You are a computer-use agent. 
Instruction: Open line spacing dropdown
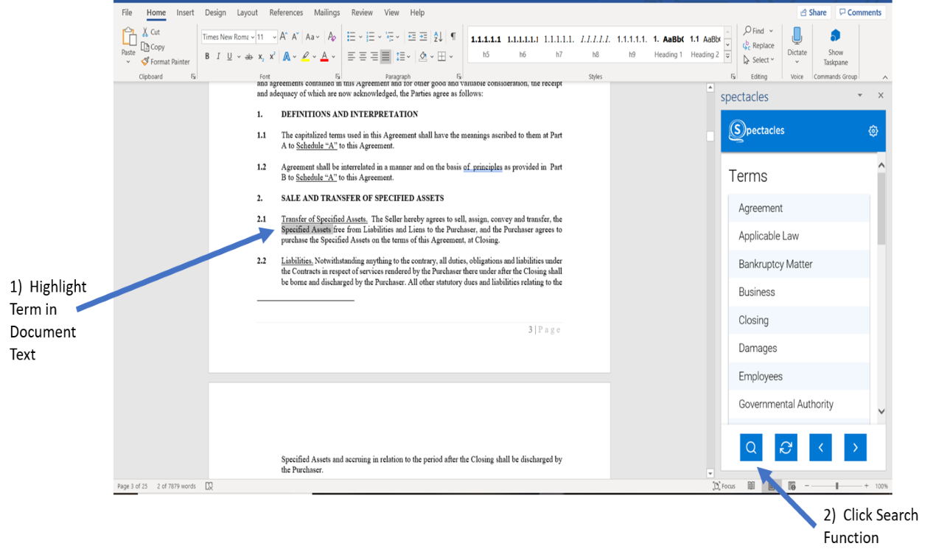(402, 57)
